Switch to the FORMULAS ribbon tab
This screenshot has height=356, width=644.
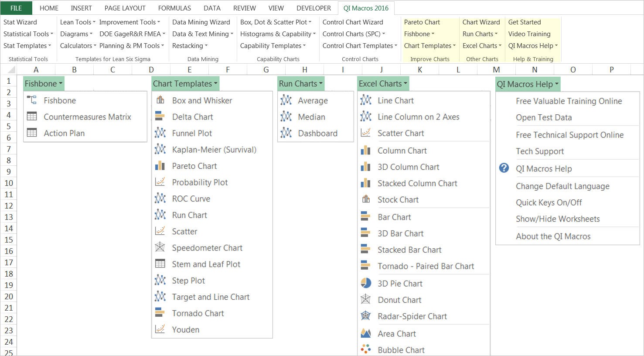coord(174,8)
